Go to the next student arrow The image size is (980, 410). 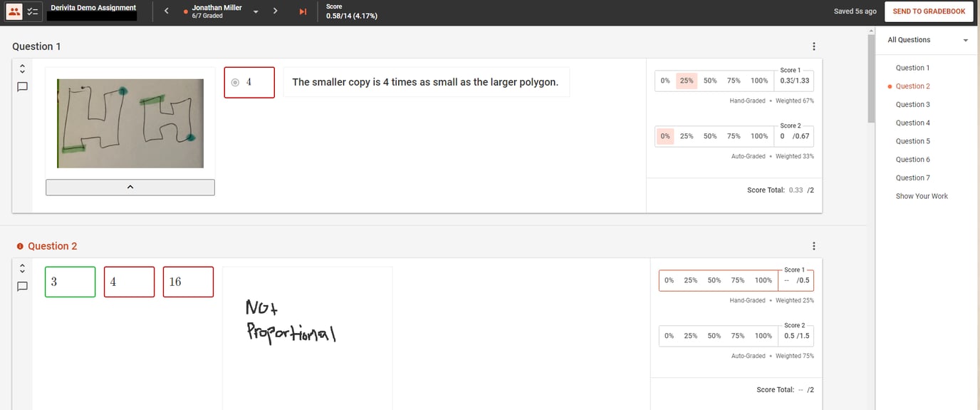click(275, 11)
